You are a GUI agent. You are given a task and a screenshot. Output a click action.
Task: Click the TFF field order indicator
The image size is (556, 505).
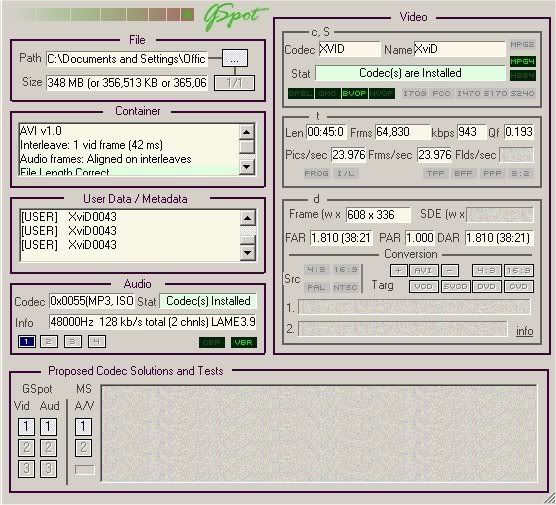[436, 173]
